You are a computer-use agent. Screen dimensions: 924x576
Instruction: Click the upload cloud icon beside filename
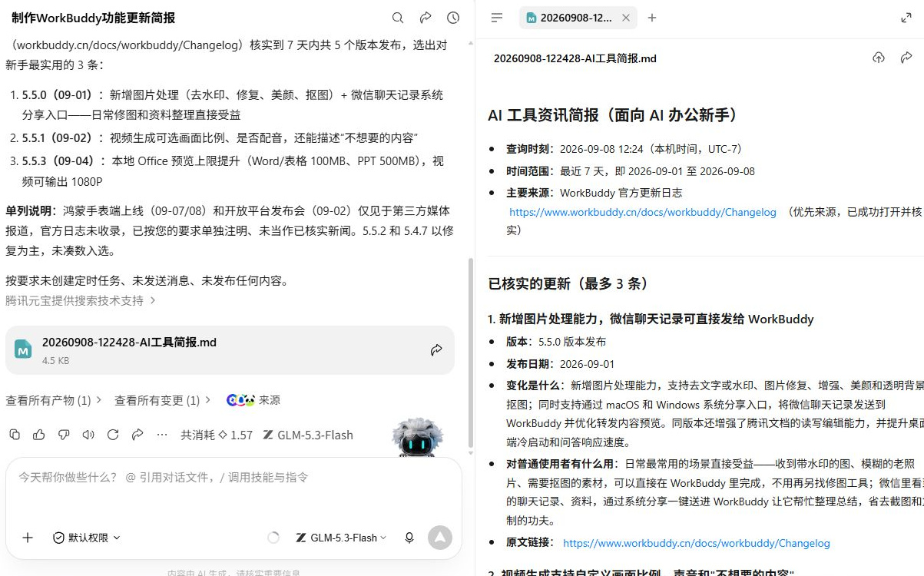pyautogui.click(x=879, y=58)
